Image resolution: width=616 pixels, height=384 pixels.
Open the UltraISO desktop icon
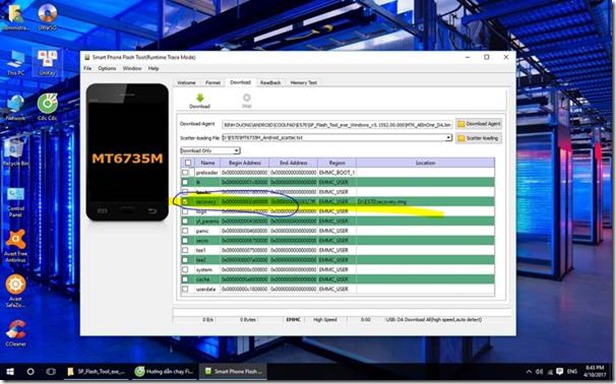pyautogui.click(x=47, y=17)
